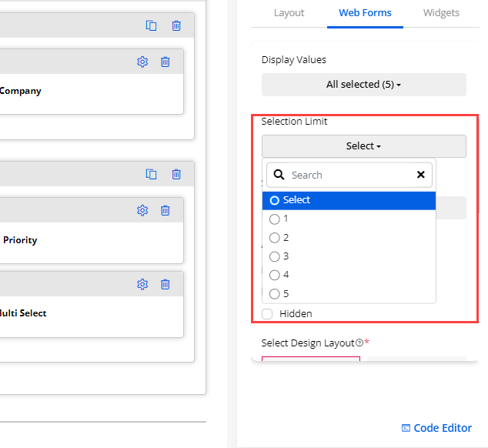Clear the search box with the X icon
This screenshot has width=488, height=448.
point(420,175)
